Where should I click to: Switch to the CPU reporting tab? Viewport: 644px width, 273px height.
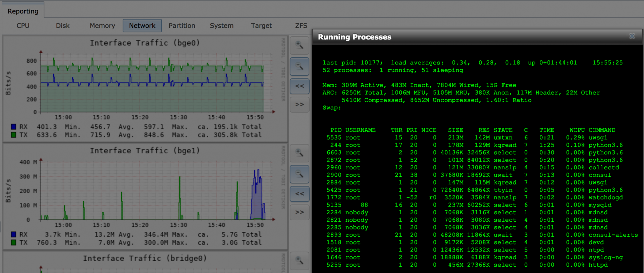pyautogui.click(x=23, y=25)
